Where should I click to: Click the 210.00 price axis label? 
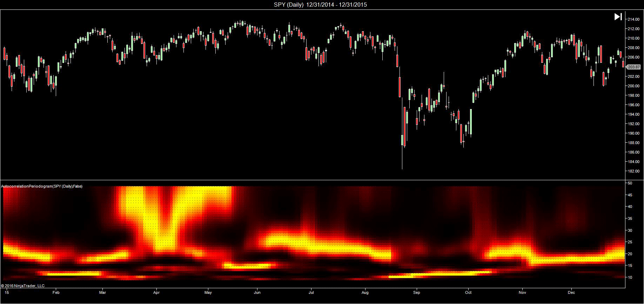(x=633, y=38)
